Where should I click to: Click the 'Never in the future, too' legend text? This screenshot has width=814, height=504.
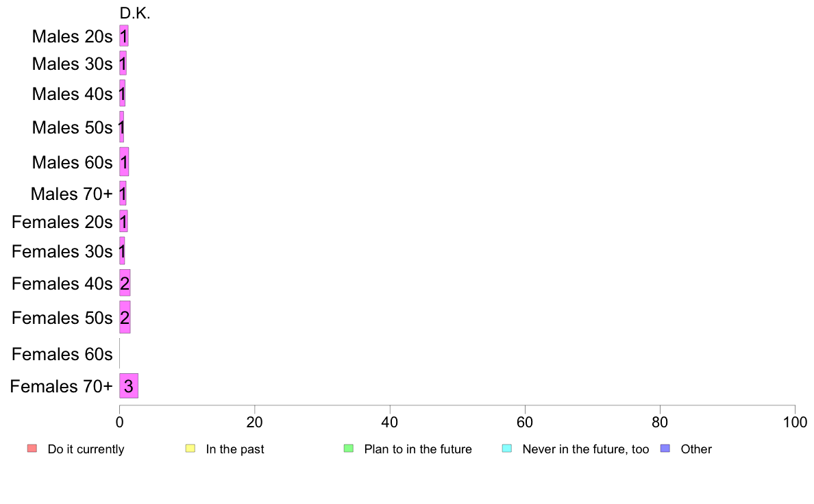[586, 449]
